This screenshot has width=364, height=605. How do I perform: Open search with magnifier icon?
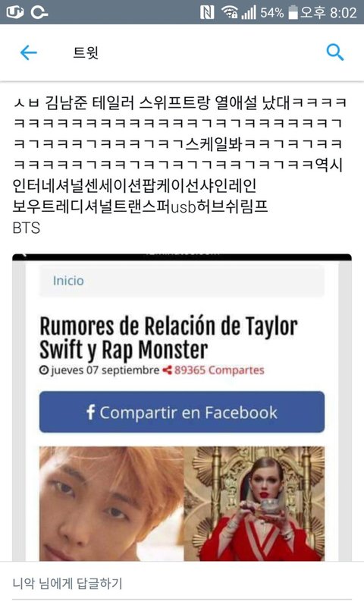click(334, 52)
